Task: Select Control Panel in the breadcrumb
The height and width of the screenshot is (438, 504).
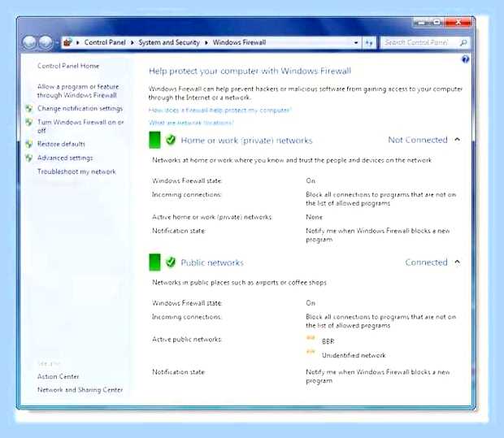Action: (x=105, y=42)
